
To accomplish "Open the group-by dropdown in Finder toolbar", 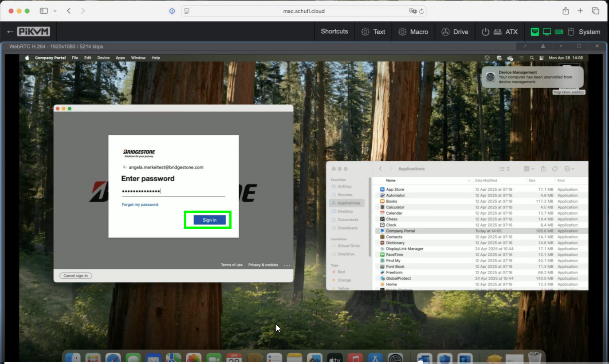I will (x=529, y=169).
